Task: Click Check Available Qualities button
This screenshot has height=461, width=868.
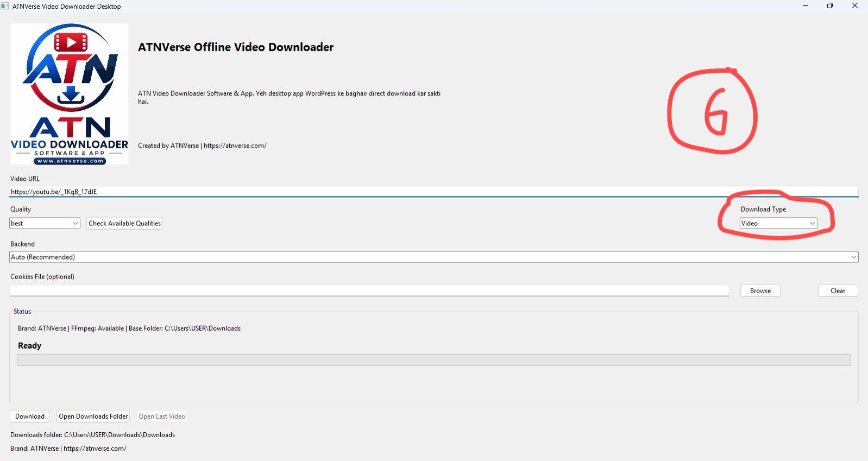Action: tap(124, 223)
